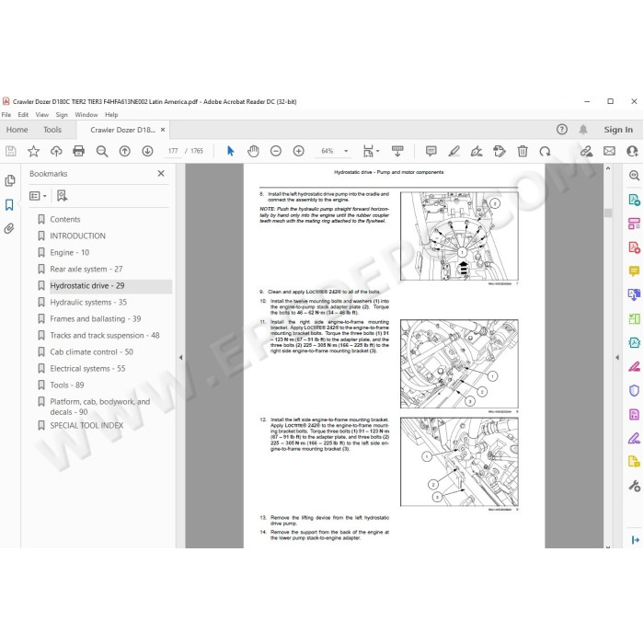Activate the hand pan tool
644x644 pixels.
pyautogui.click(x=253, y=151)
